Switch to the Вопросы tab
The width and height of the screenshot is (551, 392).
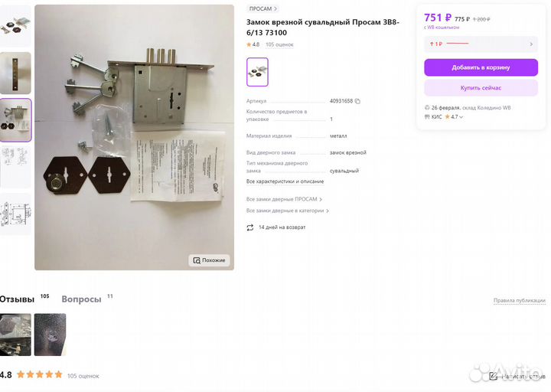click(x=81, y=299)
